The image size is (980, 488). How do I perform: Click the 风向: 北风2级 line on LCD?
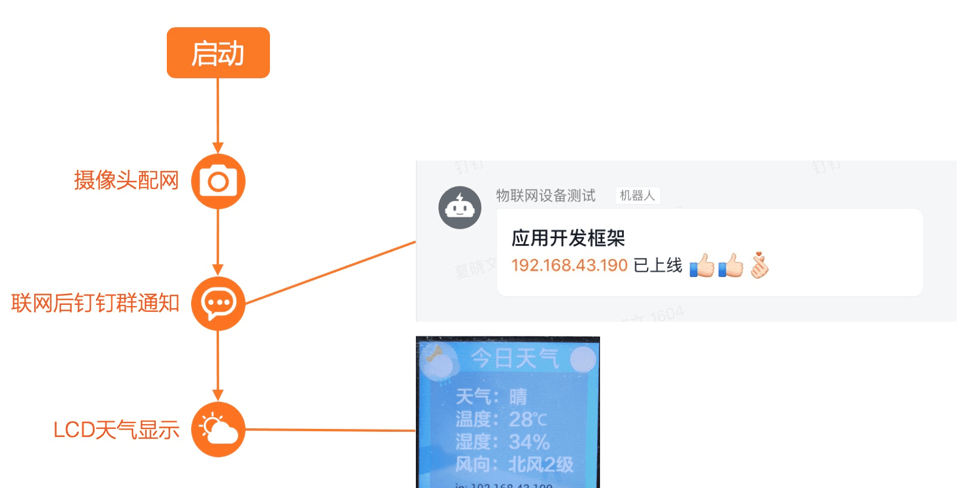514,464
